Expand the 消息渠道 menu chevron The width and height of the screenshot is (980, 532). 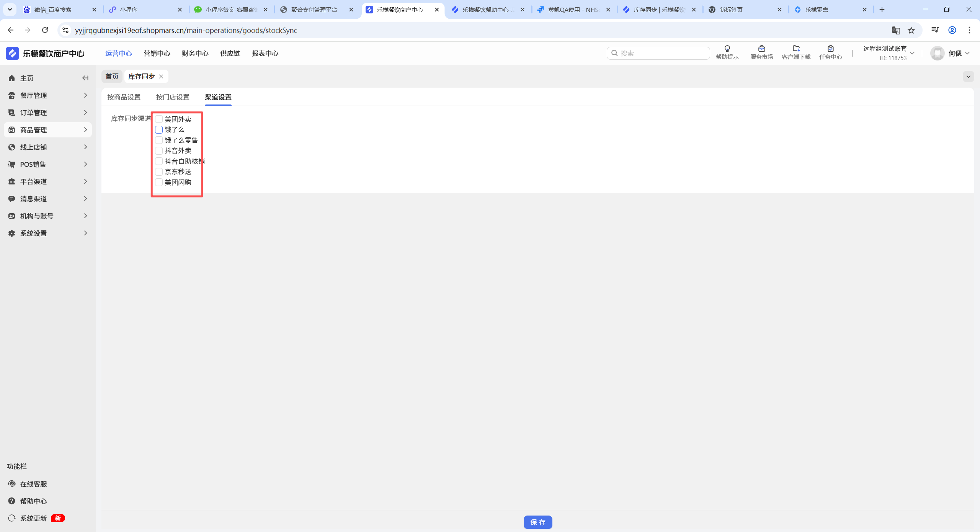pos(85,199)
